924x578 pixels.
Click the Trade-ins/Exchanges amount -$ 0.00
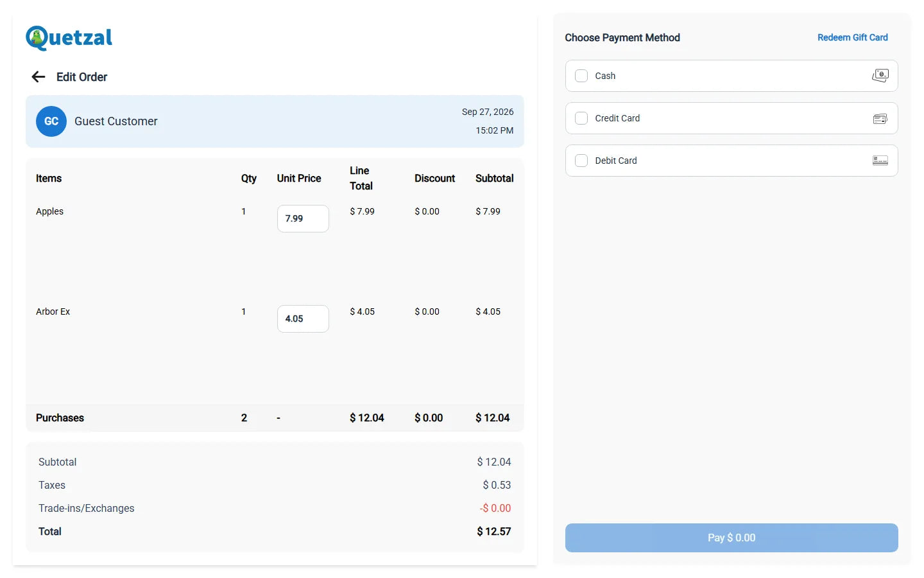tap(495, 508)
